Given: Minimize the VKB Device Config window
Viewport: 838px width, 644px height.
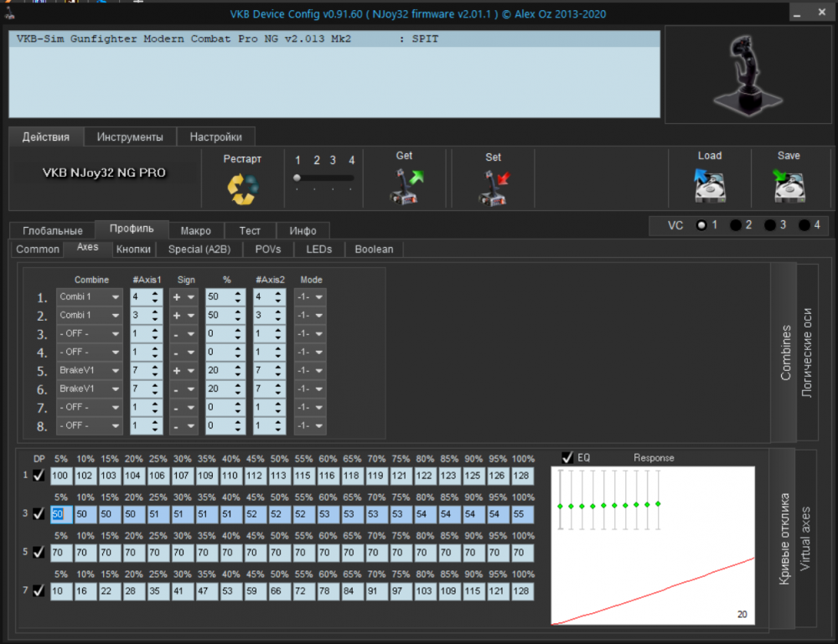Looking at the screenshot, I should click(797, 13).
